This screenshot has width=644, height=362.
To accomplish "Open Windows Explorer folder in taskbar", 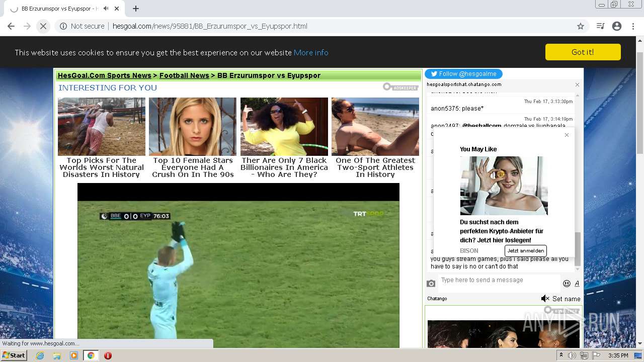I will point(57,355).
